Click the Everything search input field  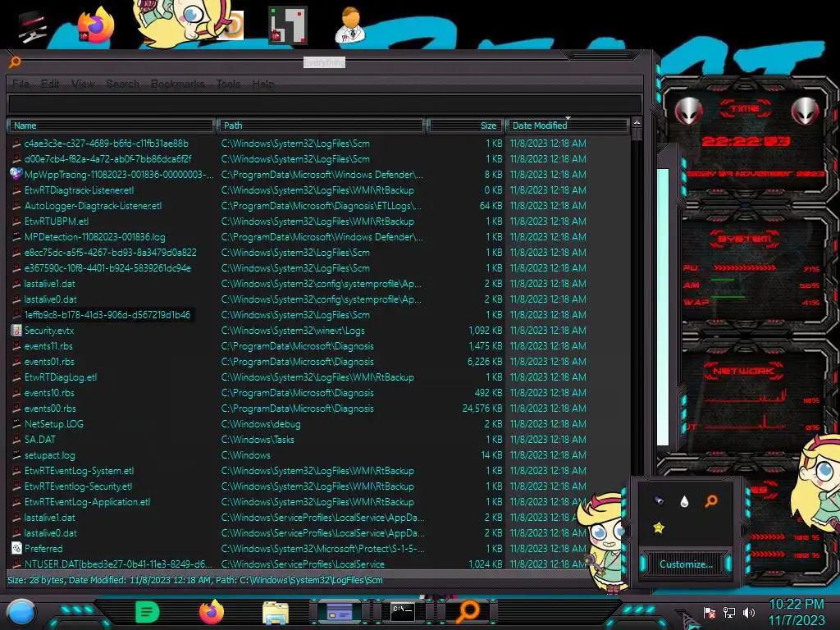[x=325, y=103]
